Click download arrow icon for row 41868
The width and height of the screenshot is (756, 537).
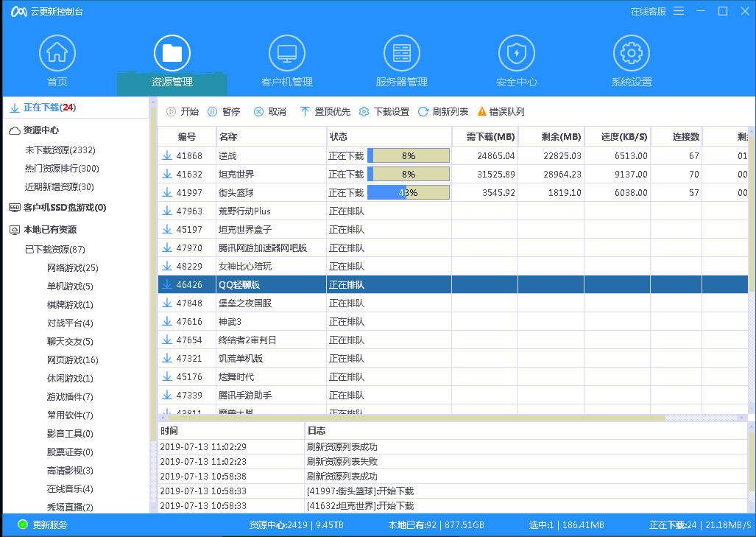click(x=167, y=156)
